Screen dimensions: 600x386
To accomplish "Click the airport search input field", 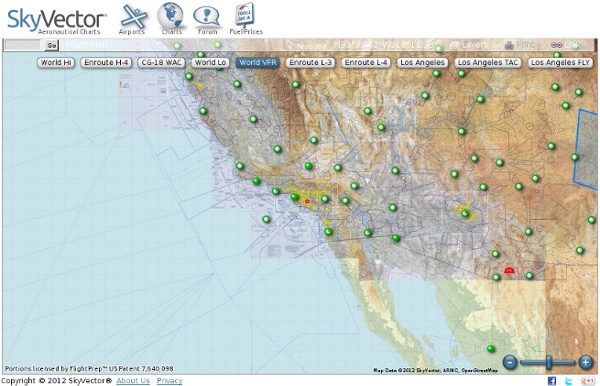I will point(24,45).
